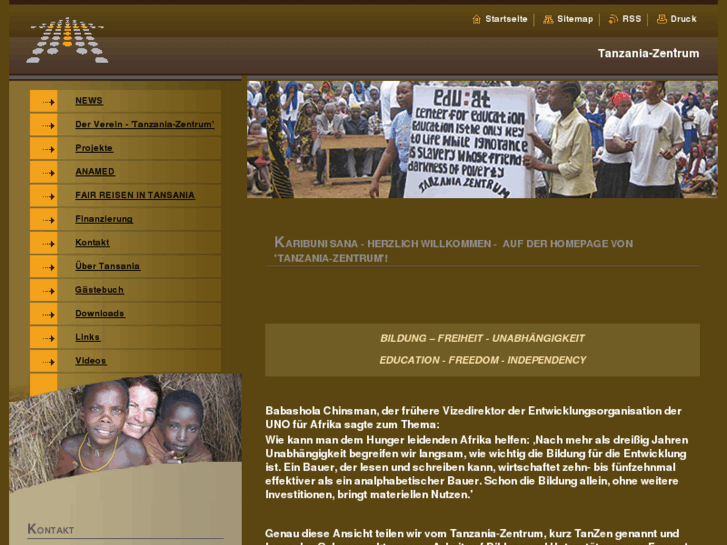The height and width of the screenshot is (545, 727).
Task: Click the Tanzania-Zentrum dotted logo
Action: click(x=67, y=40)
